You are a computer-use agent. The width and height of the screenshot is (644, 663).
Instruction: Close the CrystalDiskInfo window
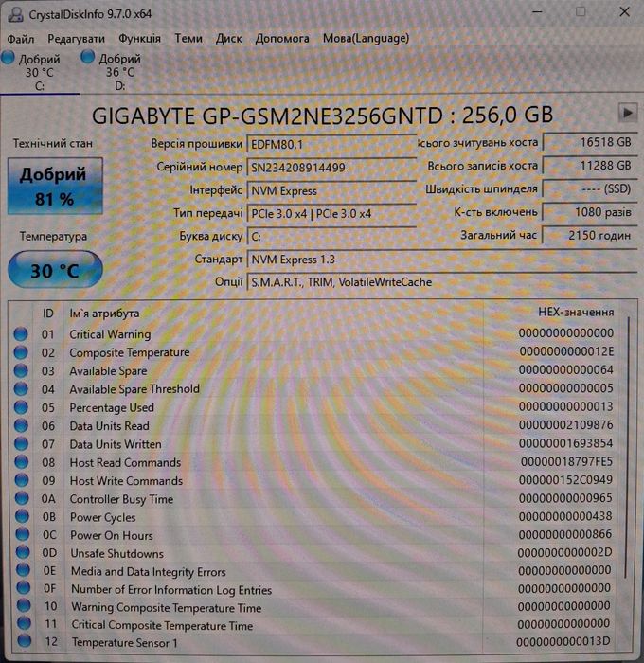624,11
